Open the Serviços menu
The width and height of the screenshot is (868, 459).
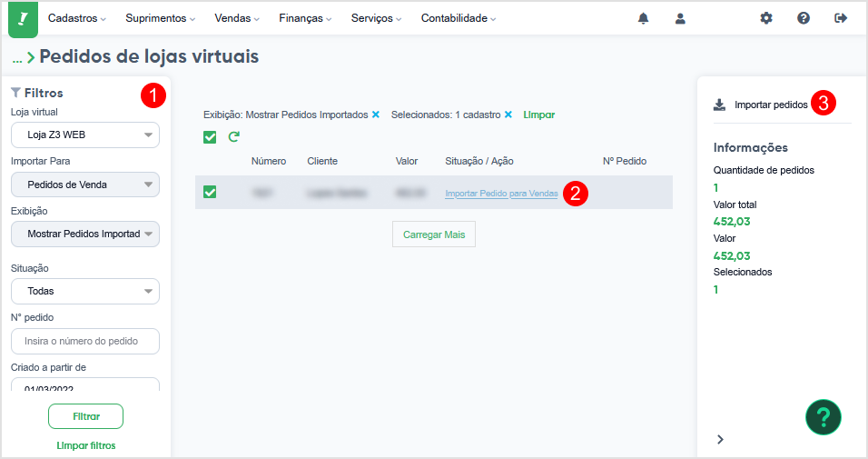click(x=377, y=18)
